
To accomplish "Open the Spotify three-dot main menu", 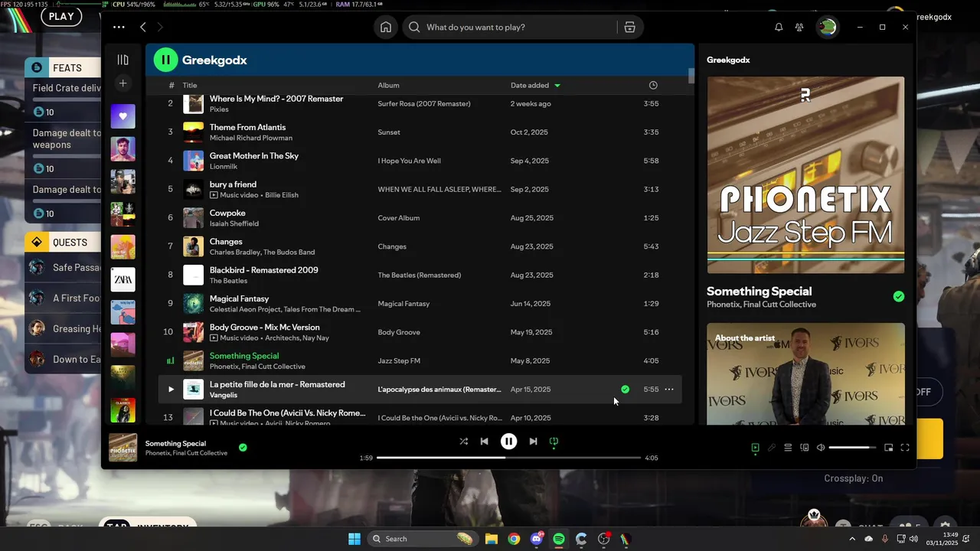I will point(119,27).
